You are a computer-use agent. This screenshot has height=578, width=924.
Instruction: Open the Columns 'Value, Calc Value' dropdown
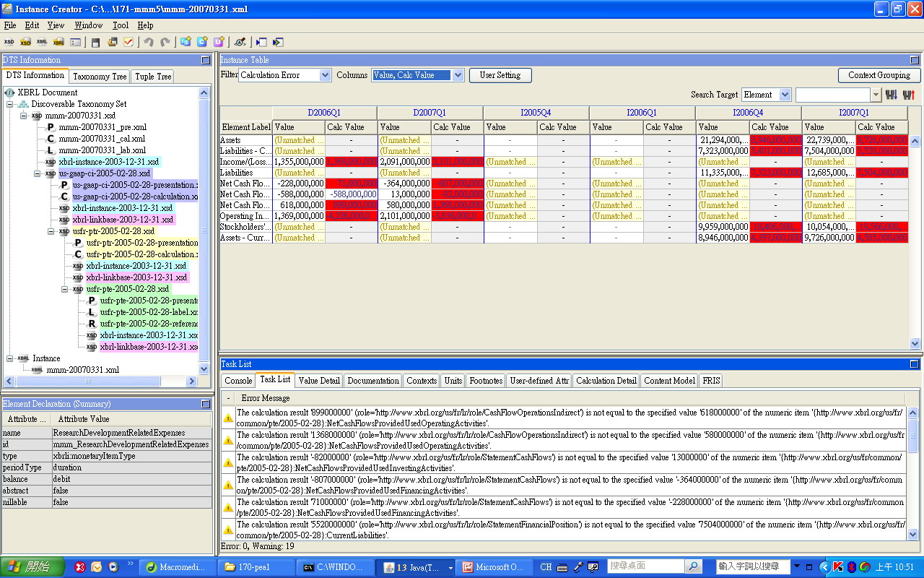point(458,75)
